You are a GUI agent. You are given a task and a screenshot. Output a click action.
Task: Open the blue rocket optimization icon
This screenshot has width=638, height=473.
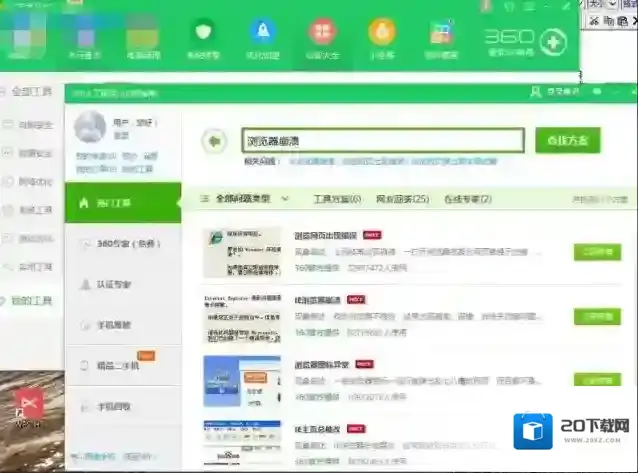click(x=261, y=34)
